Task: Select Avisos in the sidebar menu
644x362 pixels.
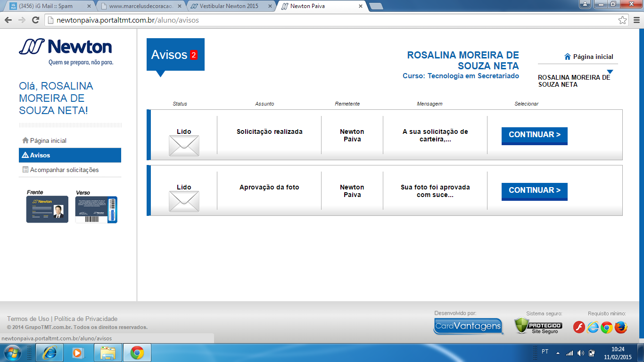Action: tap(70, 155)
